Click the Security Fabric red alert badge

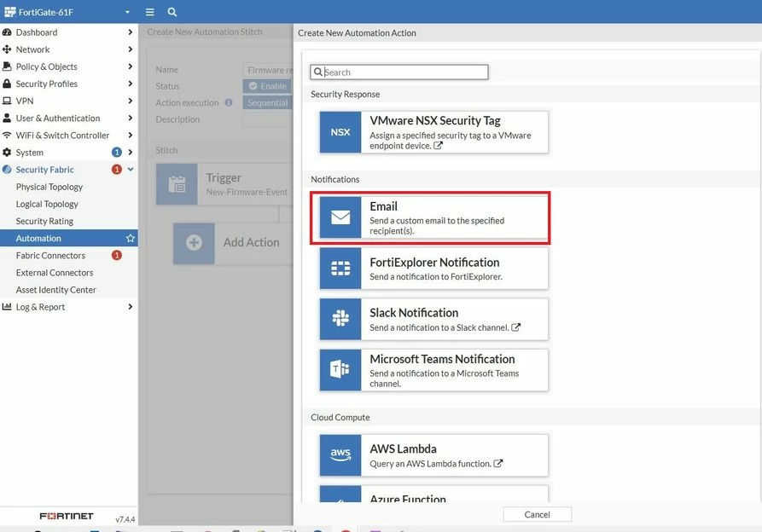(117, 170)
